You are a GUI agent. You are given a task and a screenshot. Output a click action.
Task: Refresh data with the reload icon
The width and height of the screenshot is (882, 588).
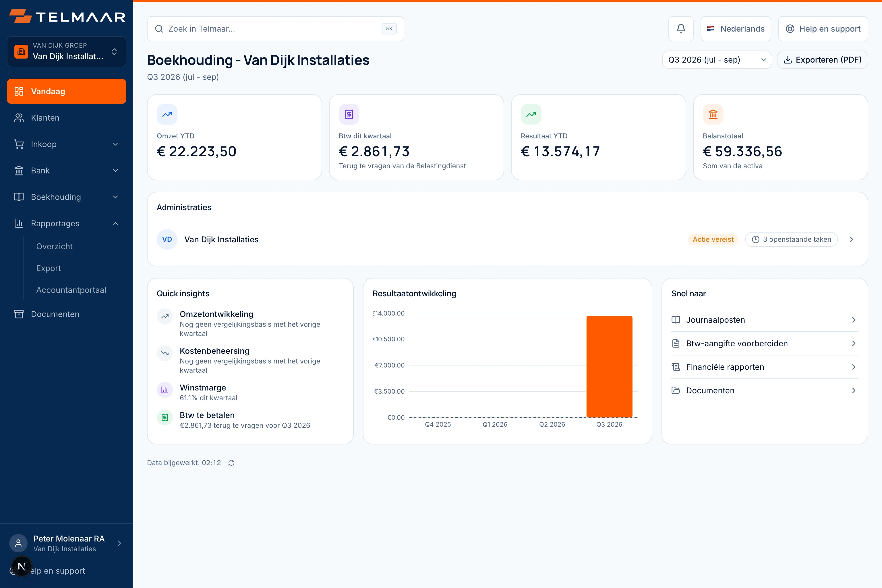click(231, 463)
